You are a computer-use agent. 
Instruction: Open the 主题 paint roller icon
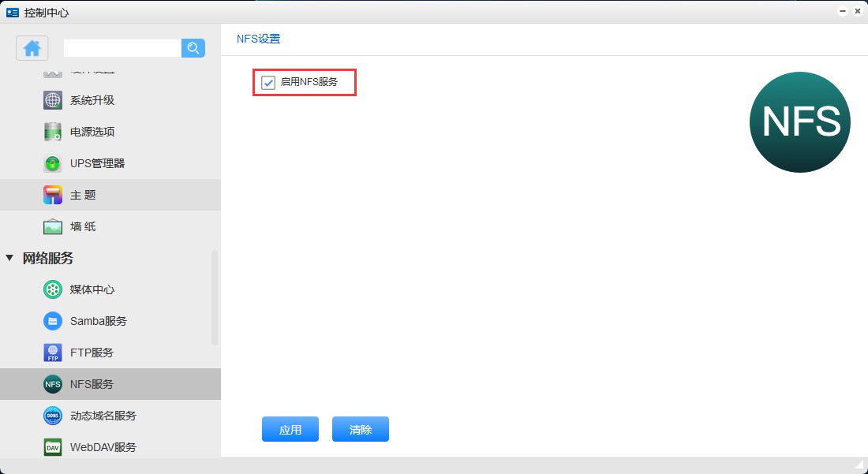tap(53, 195)
